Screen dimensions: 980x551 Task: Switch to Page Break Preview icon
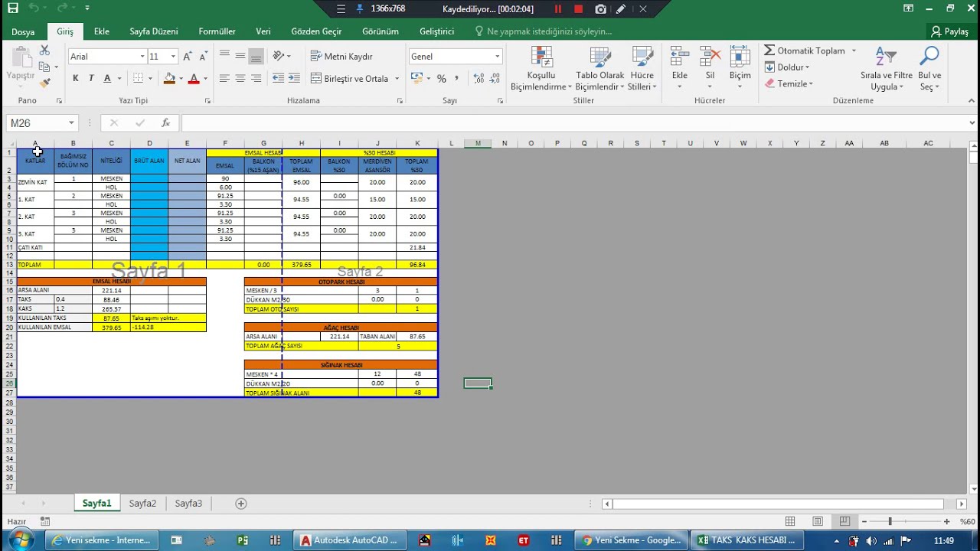coord(845,521)
